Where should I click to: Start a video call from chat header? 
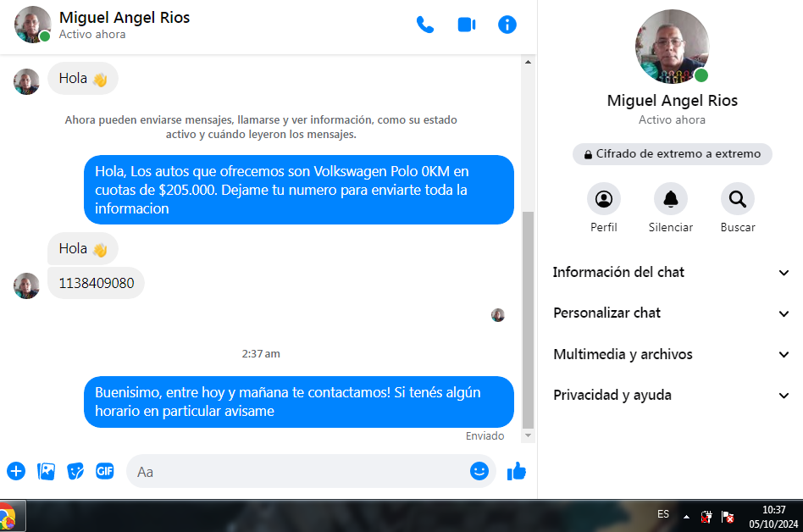coord(466,25)
